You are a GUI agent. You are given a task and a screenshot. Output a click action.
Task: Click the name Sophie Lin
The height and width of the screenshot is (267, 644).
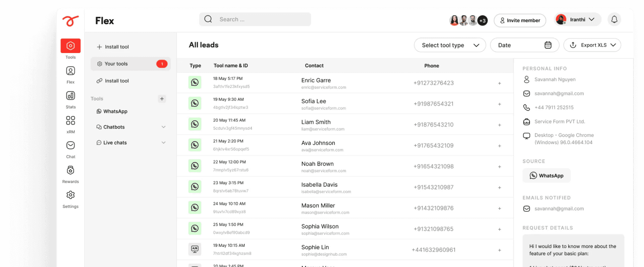pos(315,247)
